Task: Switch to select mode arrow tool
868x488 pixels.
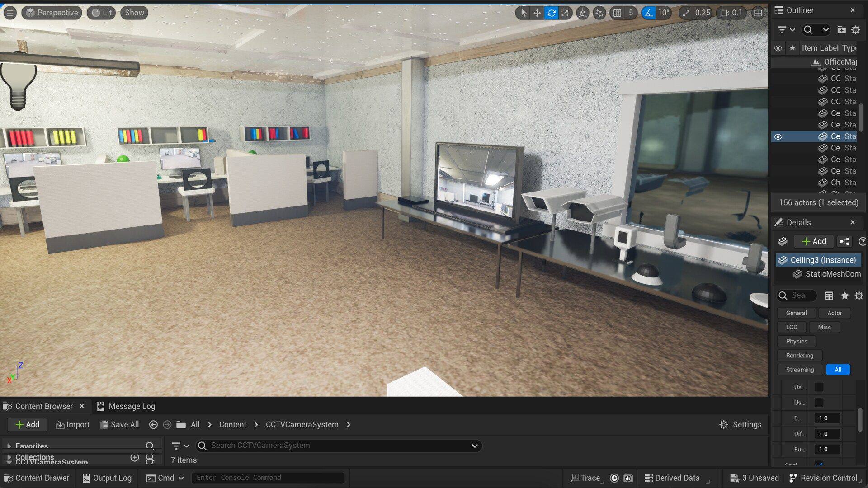Action: click(x=523, y=13)
